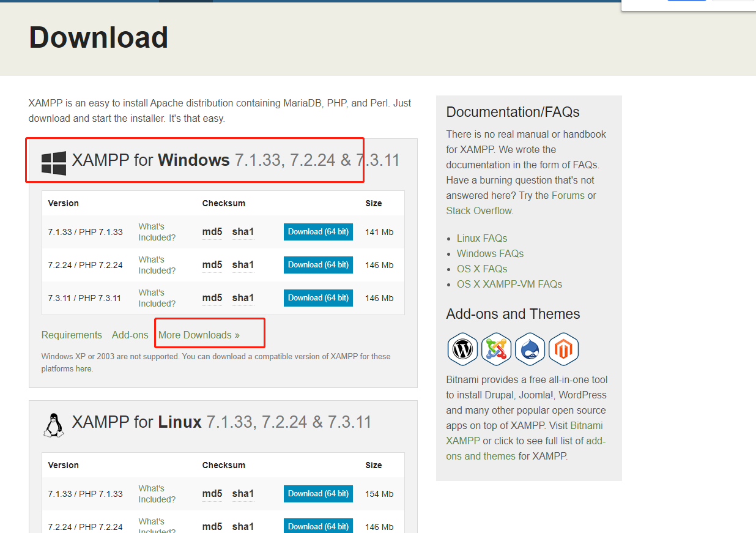The image size is (756, 533).
Task: Click Windows version 7.2.24 / PHP 7.2.24
Action: [x=85, y=265]
